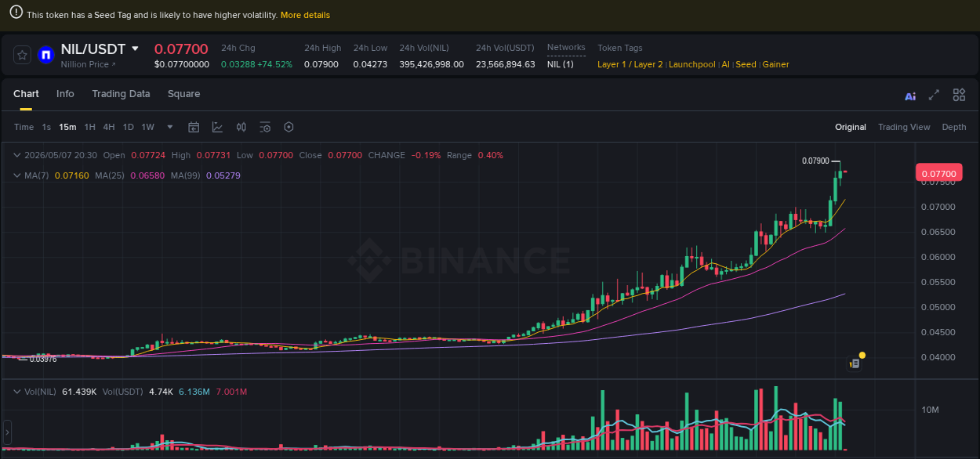Viewport: 980px width, 459px height.
Task: Click the 0.03976 low price marker
Action: pyautogui.click(x=43, y=360)
